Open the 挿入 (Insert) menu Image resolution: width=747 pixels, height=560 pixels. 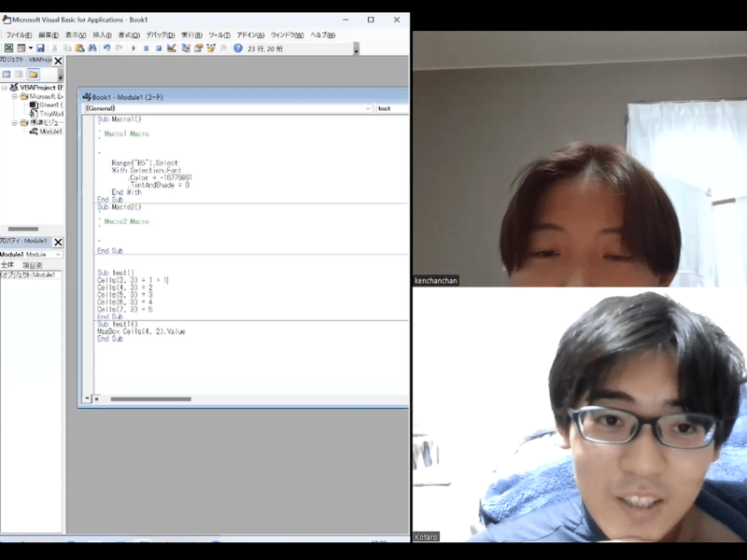(x=102, y=35)
